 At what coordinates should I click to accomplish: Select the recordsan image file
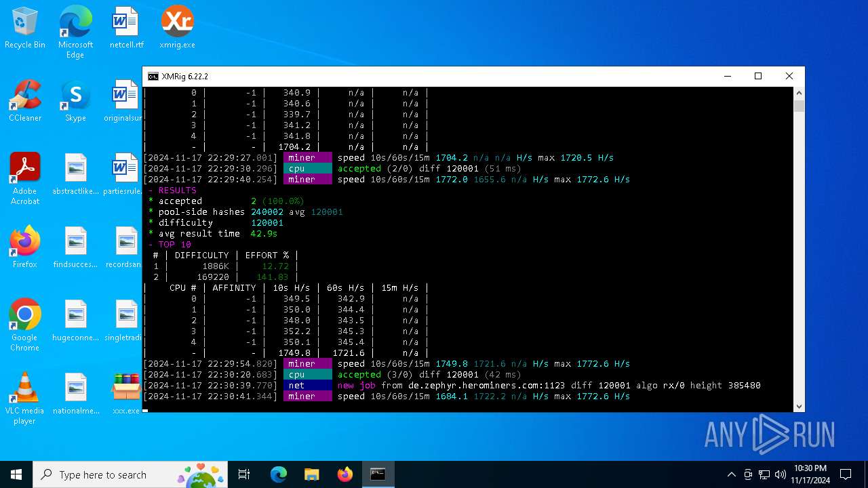123,247
